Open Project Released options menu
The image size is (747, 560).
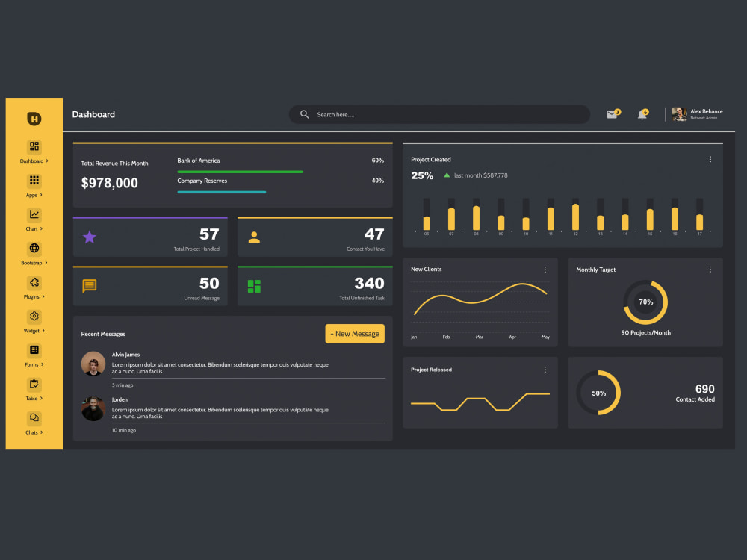[545, 370]
